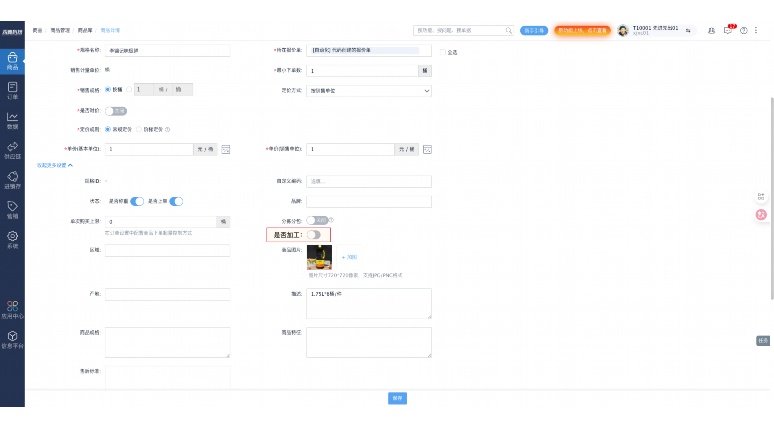Screen dimensions: 774x428
Task: Click the brand input field
Action: pyautogui.click(x=369, y=201)
